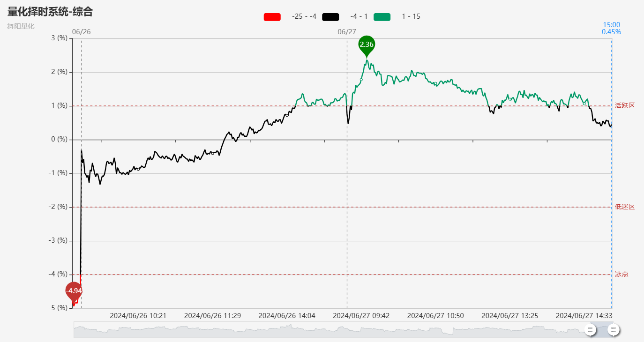Hide the green 1 - 15 legend series
Image resolution: width=644 pixels, height=342 pixels.
(382, 17)
